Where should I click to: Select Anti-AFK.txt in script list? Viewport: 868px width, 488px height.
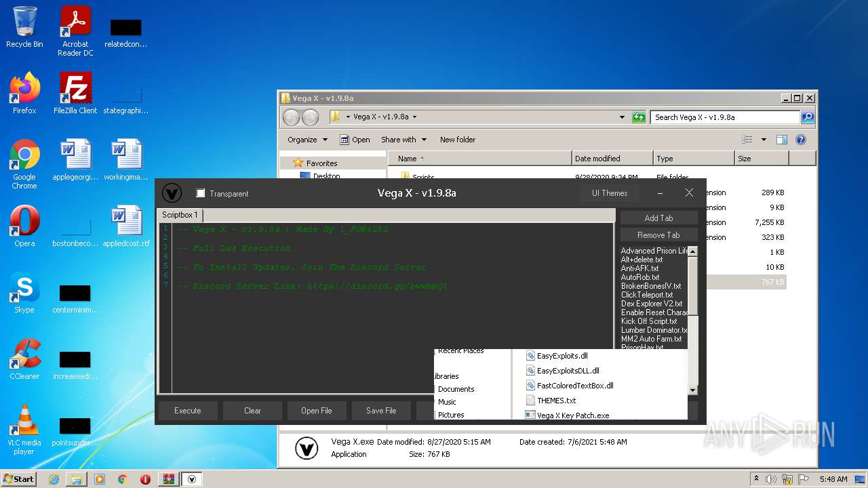click(x=639, y=268)
